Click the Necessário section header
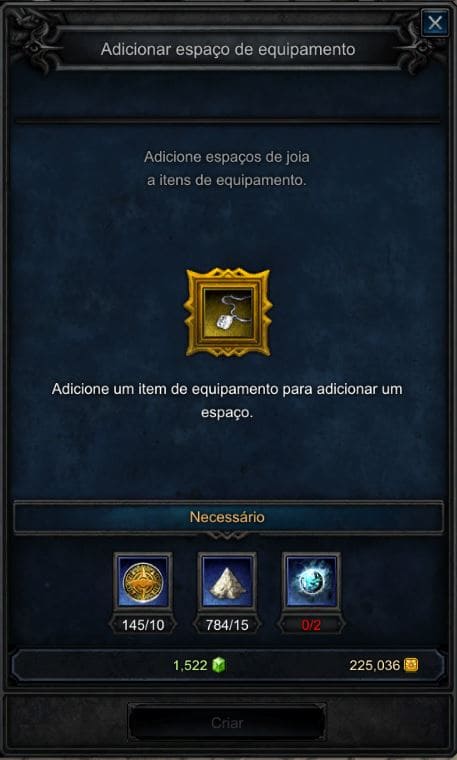 [228, 517]
